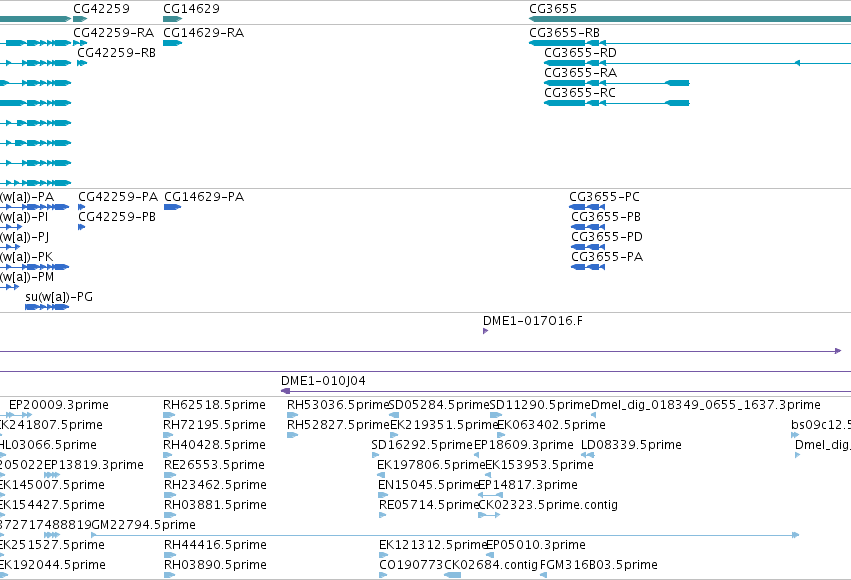
Task: Select protein CG42259-PA
Action: coord(118,196)
